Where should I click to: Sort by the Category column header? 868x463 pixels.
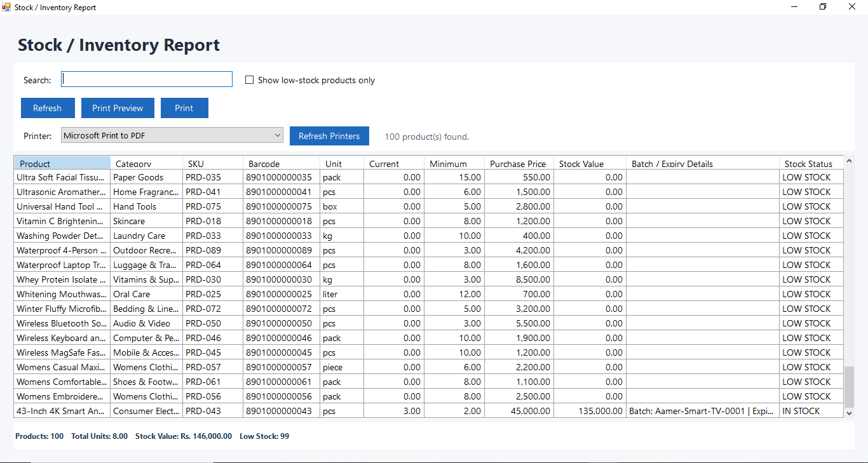coord(147,163)
